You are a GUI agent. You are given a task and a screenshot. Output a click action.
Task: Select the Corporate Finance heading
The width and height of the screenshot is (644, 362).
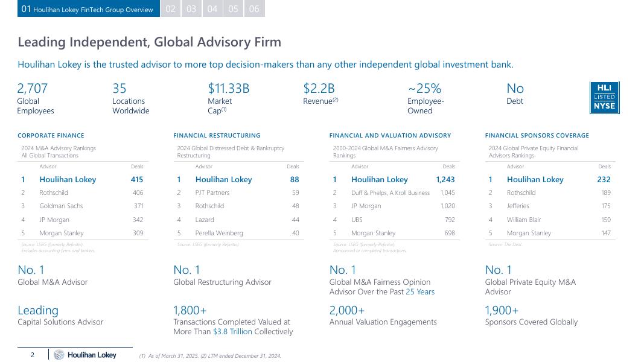pos(51,136)
